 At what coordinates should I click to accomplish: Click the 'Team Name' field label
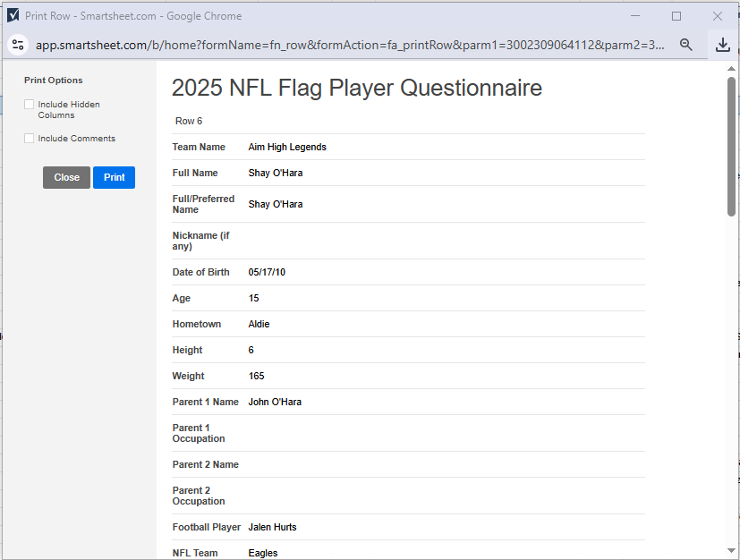pyautogui.click(x=199, y=148)
